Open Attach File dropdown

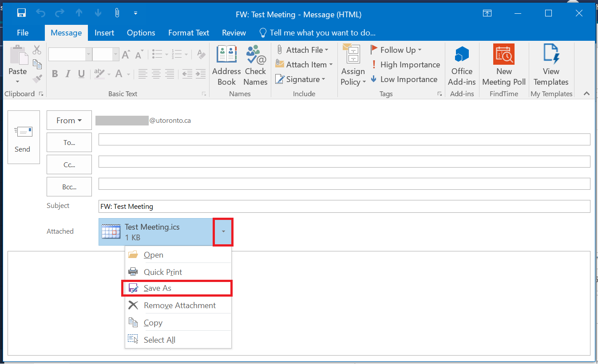(302, 50)
